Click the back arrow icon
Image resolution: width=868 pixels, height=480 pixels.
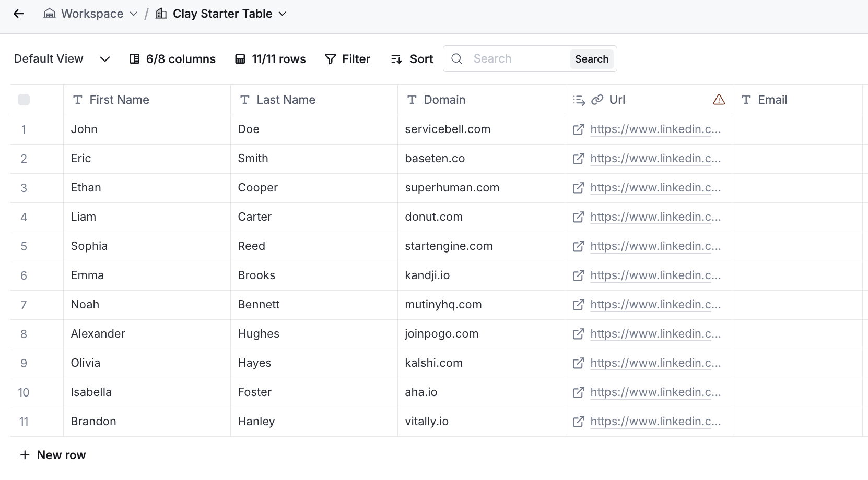tap(19, 14)
